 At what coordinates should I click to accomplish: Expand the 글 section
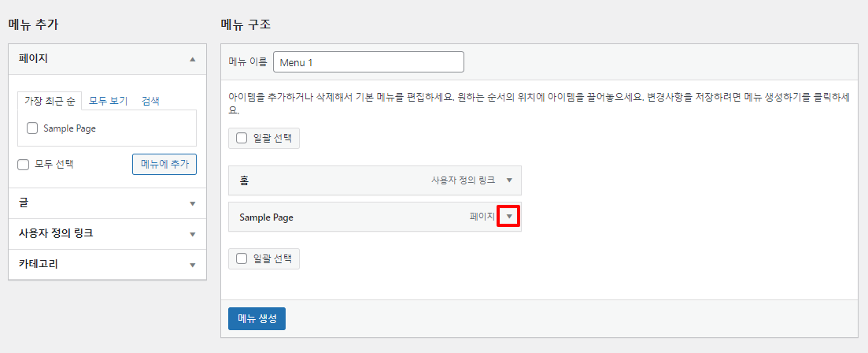[107, 203]
